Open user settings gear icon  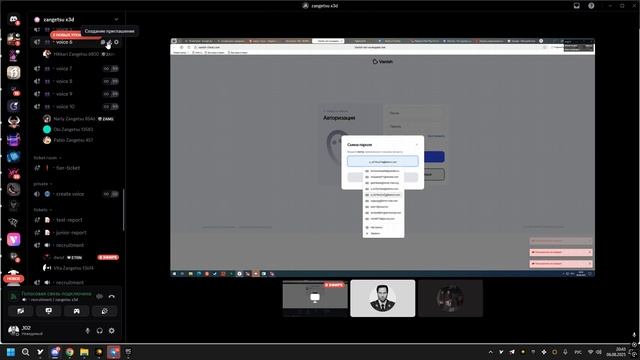point(111,331)
